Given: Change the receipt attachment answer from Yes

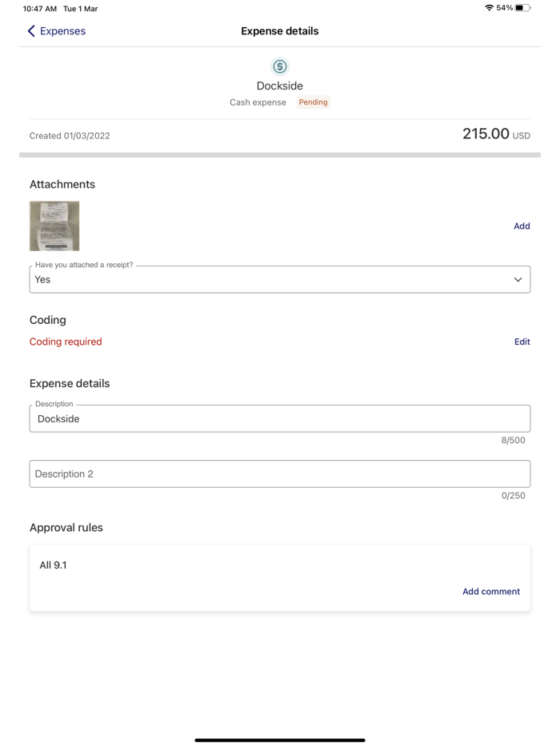Looking at the screenshot, I should click(x=280, y=279).
